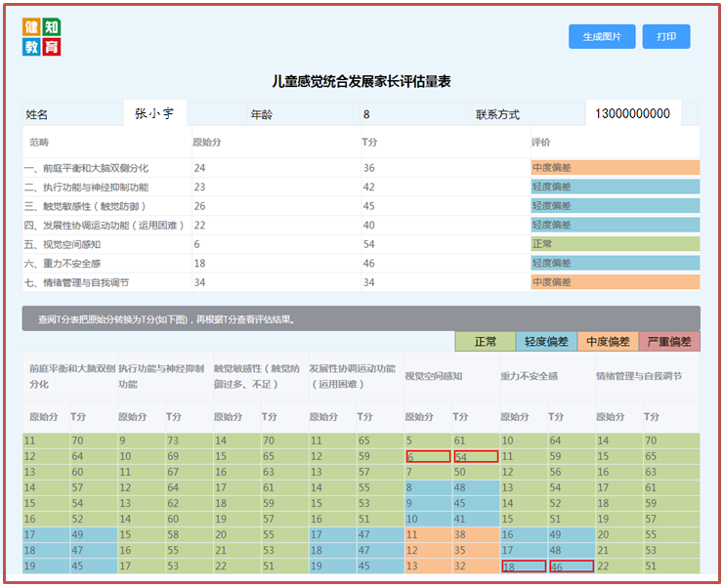Click raw score 24 in summary table
The image size is (723, 588).
point(199,168)
